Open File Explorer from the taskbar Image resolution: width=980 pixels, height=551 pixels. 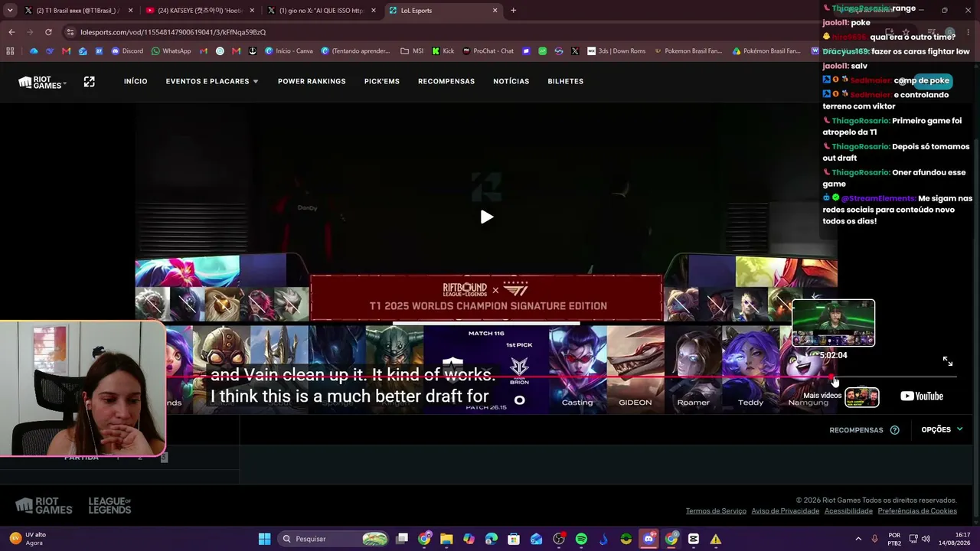446,539
